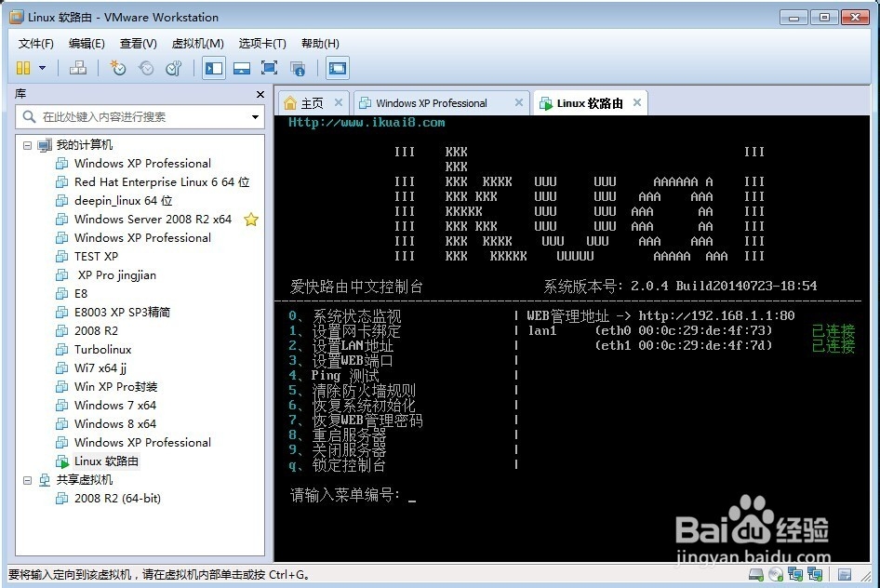
Task: Select E8003 XP SP3精简 entry
Action: [x=122, y=312]
